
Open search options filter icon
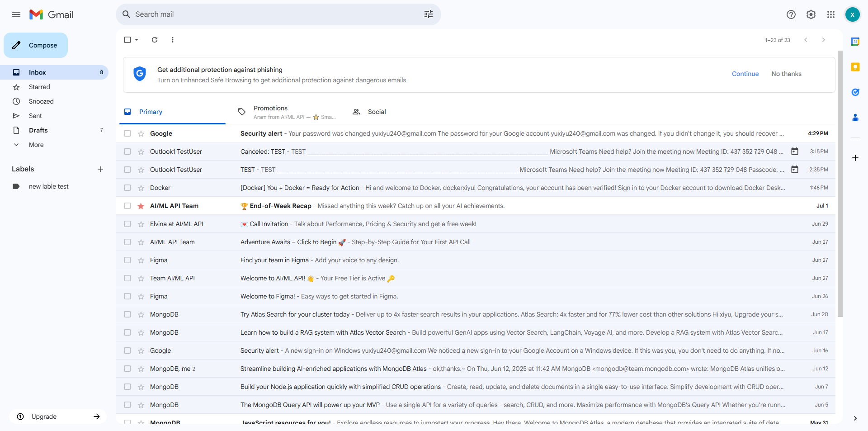tap(428, 14)
